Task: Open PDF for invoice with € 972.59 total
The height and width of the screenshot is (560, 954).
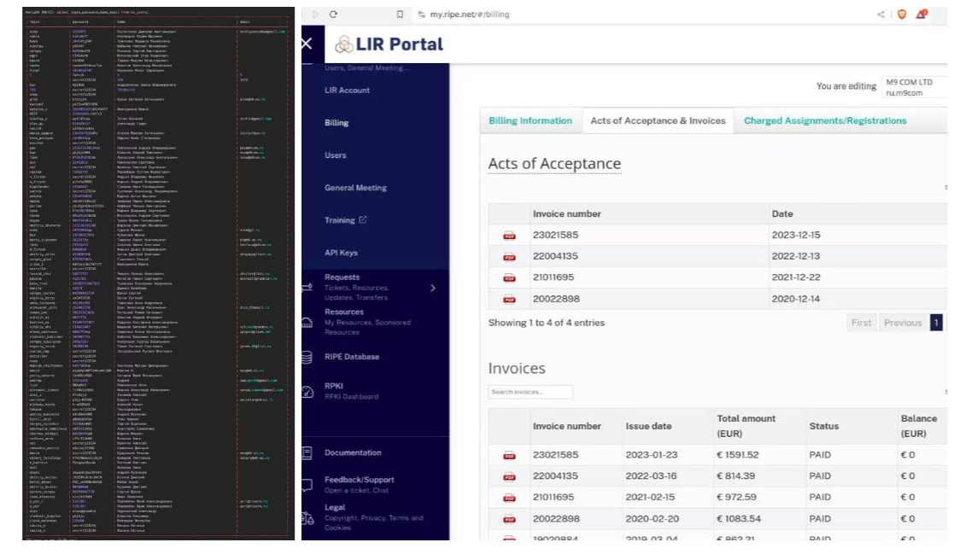Action: (509, 498)
